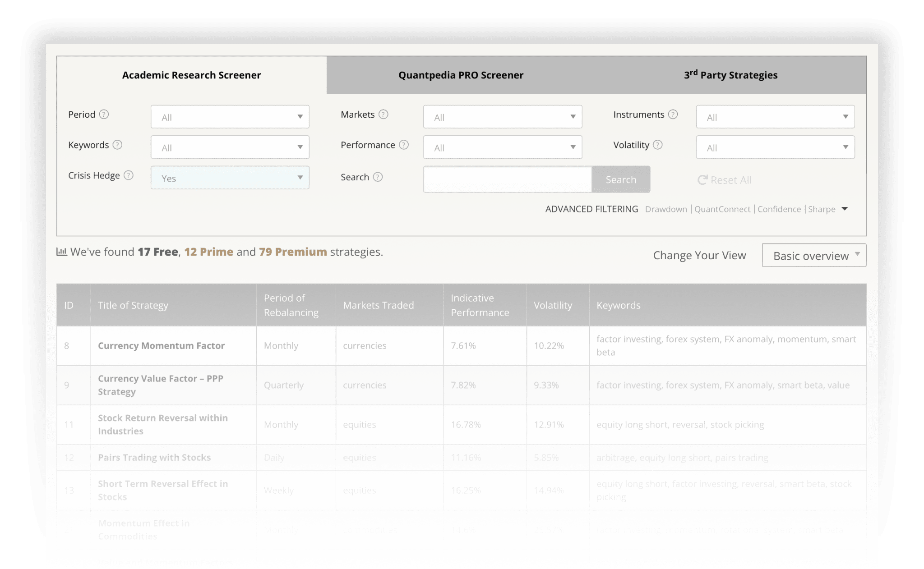Sort by the ID column header

(74, 305)
